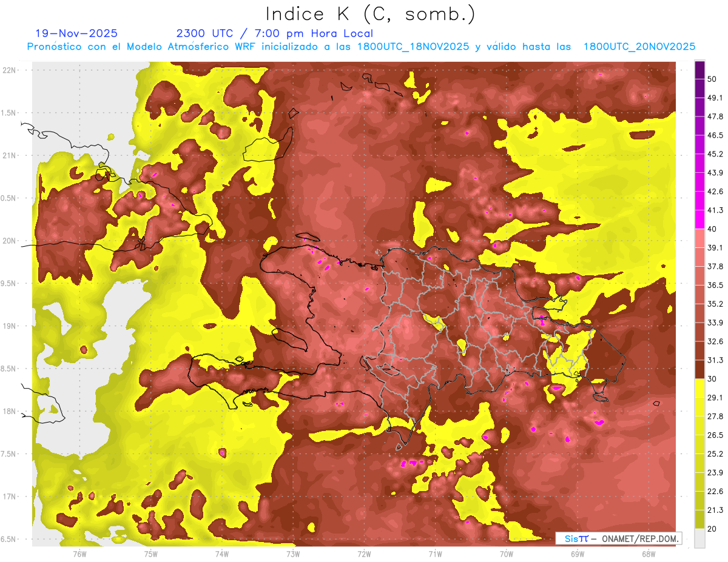Click the legend value "37.8"
This screenshot has height=562, width=728.
[715, 266]
